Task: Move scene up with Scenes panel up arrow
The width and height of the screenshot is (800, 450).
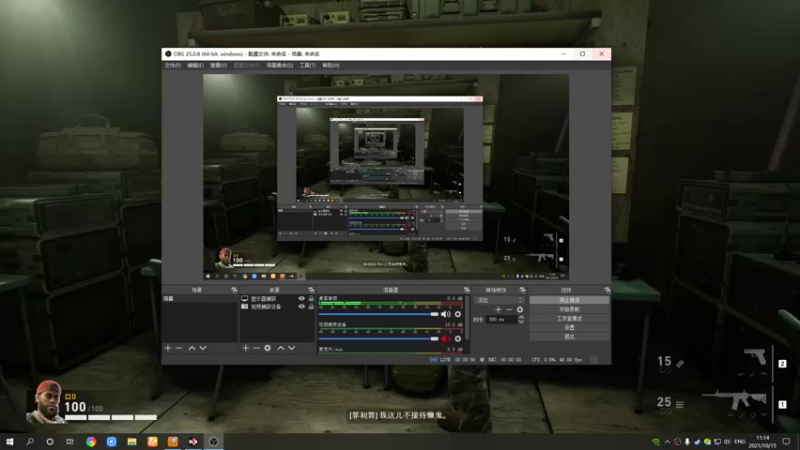Action: point(192,348)
